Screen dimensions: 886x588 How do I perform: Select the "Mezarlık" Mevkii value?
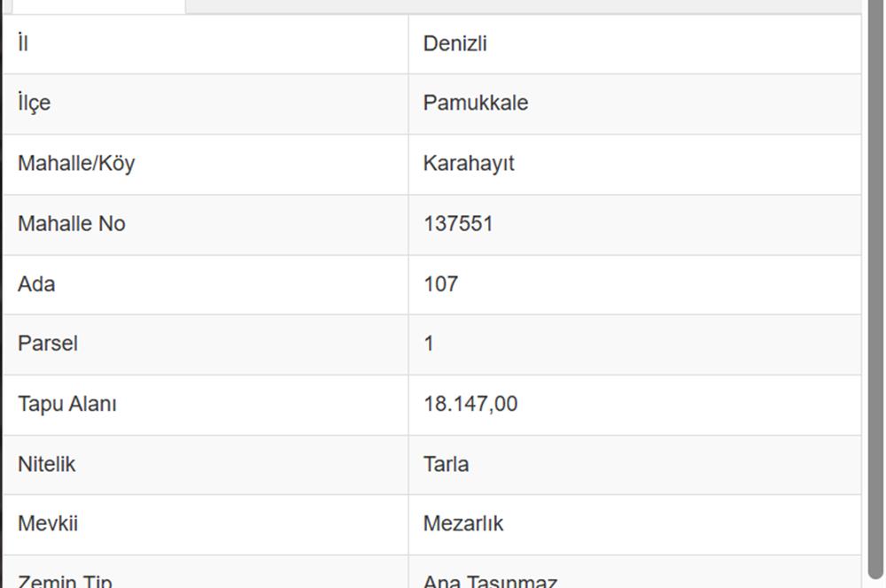coord(463,523)
